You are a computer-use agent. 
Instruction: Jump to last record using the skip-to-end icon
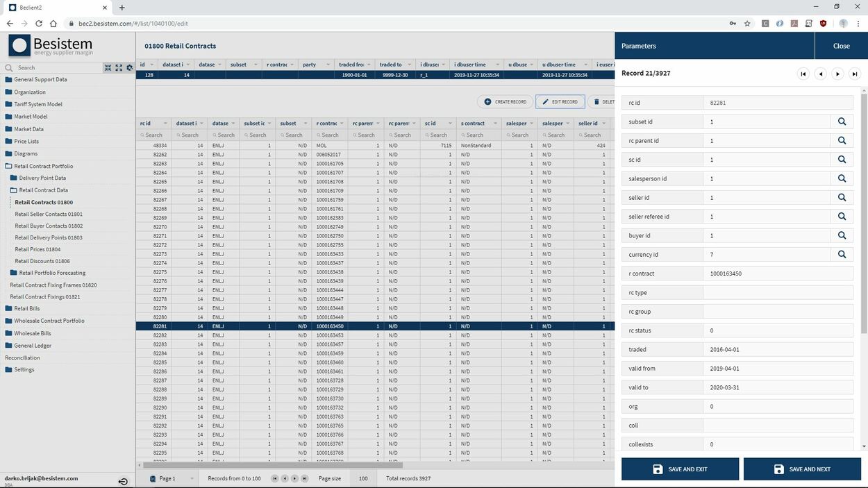[x=855, y=74]
